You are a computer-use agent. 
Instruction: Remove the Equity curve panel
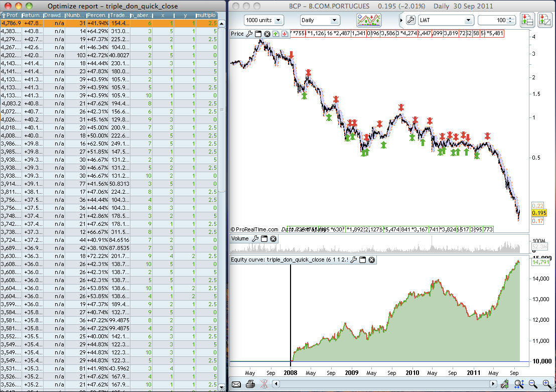(372, 259)
